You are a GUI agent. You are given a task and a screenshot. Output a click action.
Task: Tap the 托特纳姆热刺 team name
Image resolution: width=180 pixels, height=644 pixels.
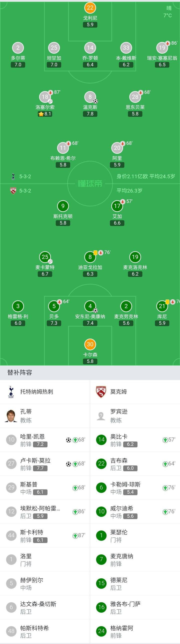(36, 392)
